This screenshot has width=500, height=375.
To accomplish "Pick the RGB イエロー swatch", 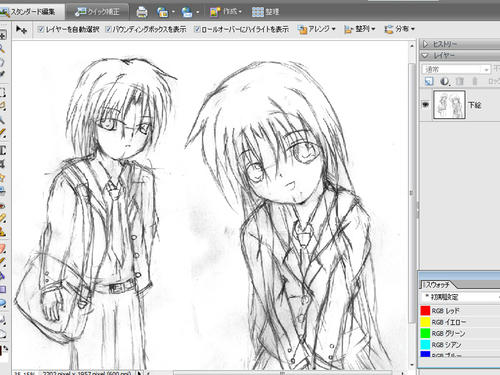I will 425,322.
